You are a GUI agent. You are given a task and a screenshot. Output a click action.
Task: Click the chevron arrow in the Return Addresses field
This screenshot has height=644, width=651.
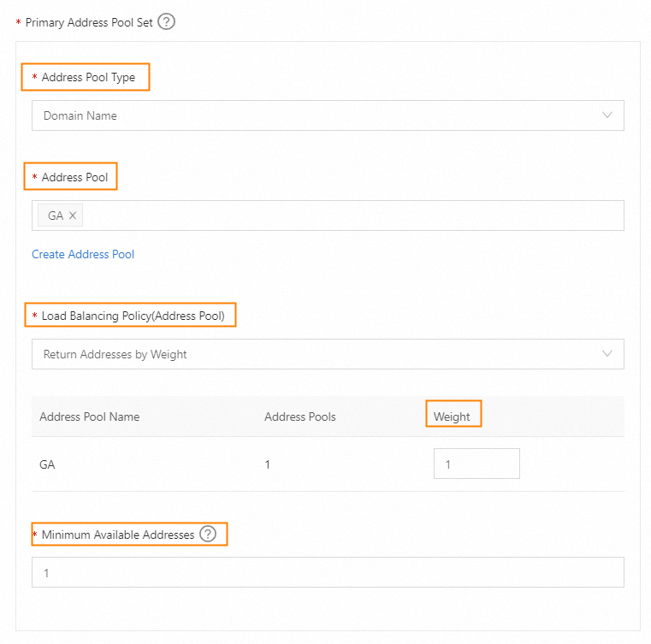pyautogui.click(x=607, y=353)
